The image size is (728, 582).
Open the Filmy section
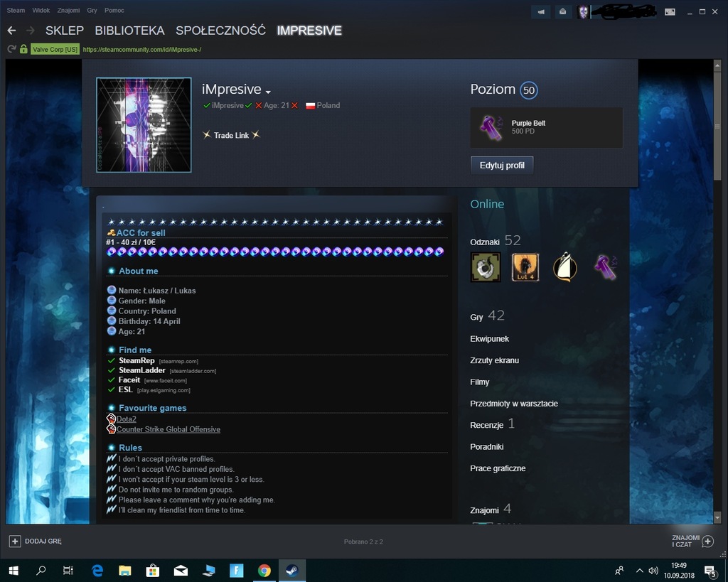[x=480, y=382]
